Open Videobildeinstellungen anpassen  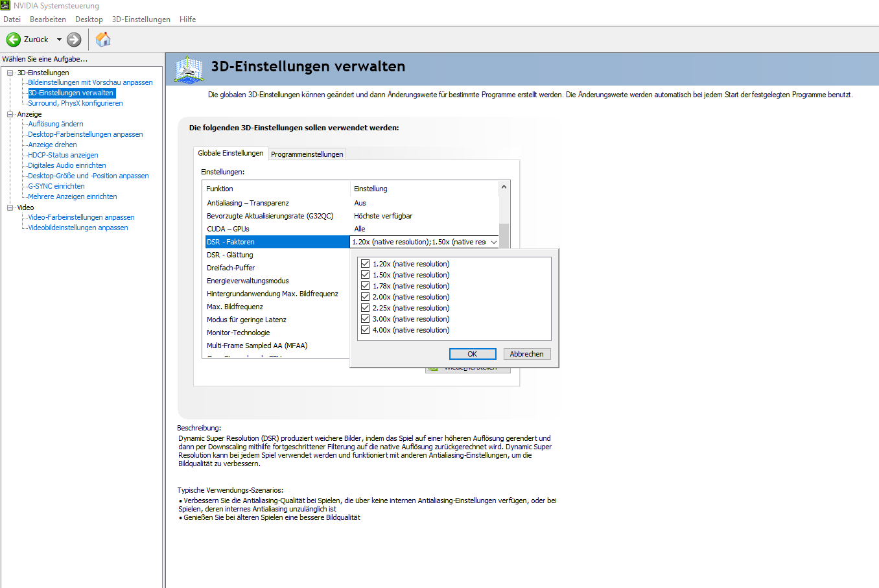[78, 228]
